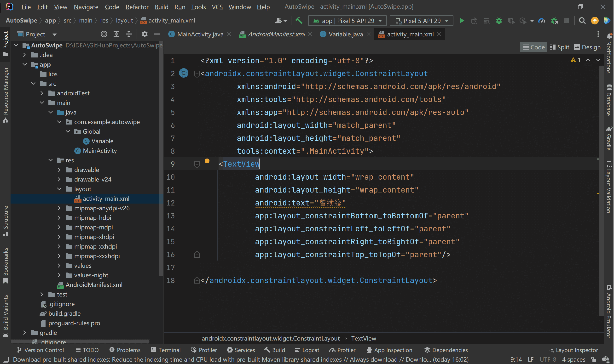
Task: Click the Stop square icon
Action: 567,21
